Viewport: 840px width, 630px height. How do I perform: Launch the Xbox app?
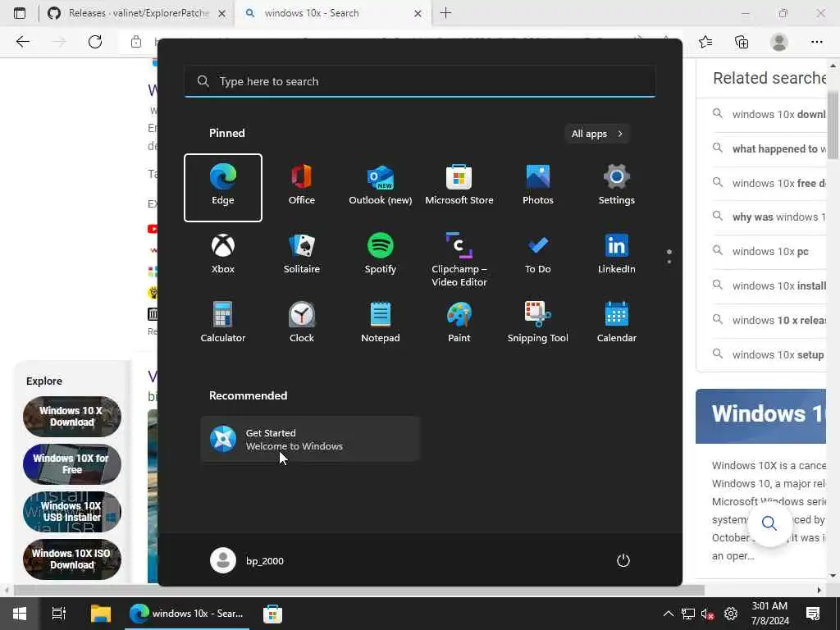(x=223, y=255)
